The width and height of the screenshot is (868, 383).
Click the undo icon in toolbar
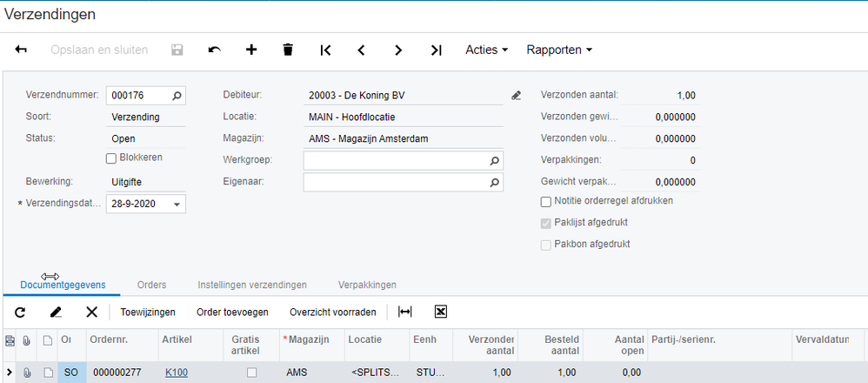[215, 50]
